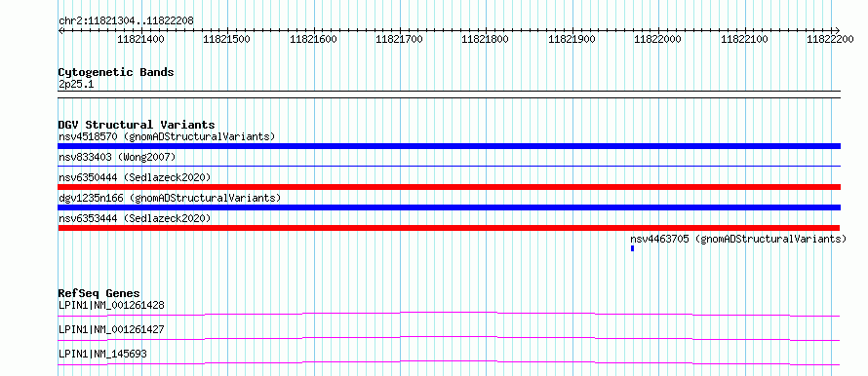Click the chr2:11821304..11822208 region label
868x376 pixels.
point(126,21)
